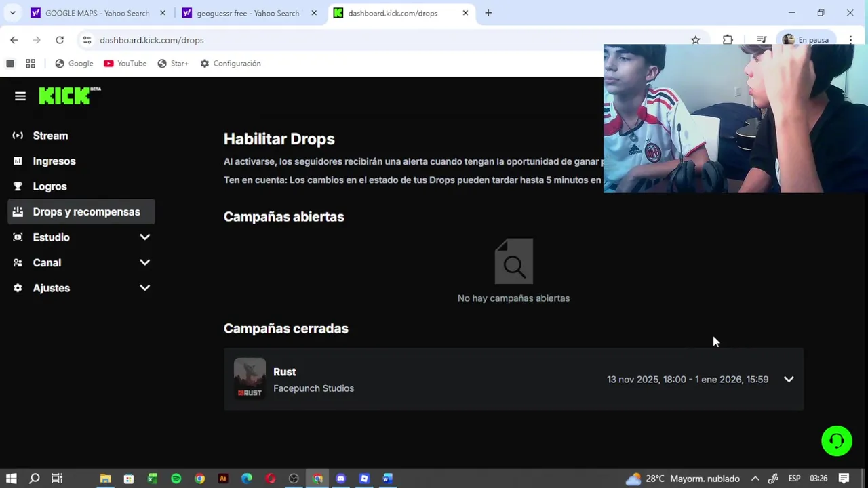Expand the Rust campaign details chevron
This screenshot has height=488, width=868.
(x=789, y=380)
